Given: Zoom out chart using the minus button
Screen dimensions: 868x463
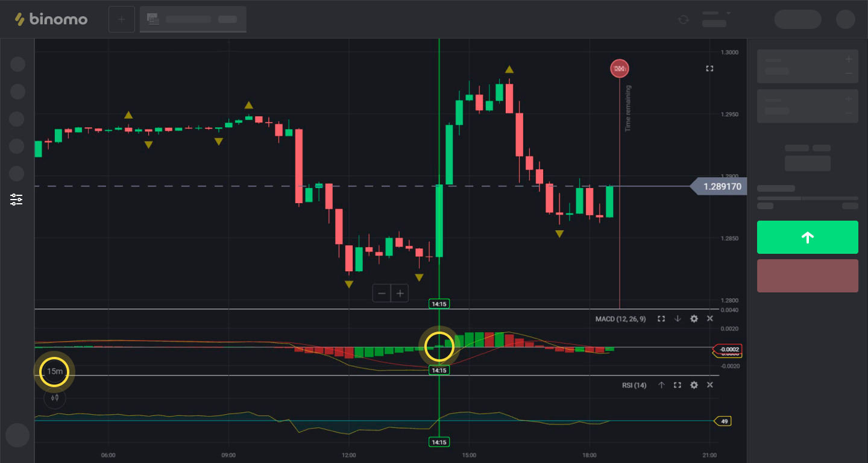Looking at the screenshot, I should click(382, 294).
